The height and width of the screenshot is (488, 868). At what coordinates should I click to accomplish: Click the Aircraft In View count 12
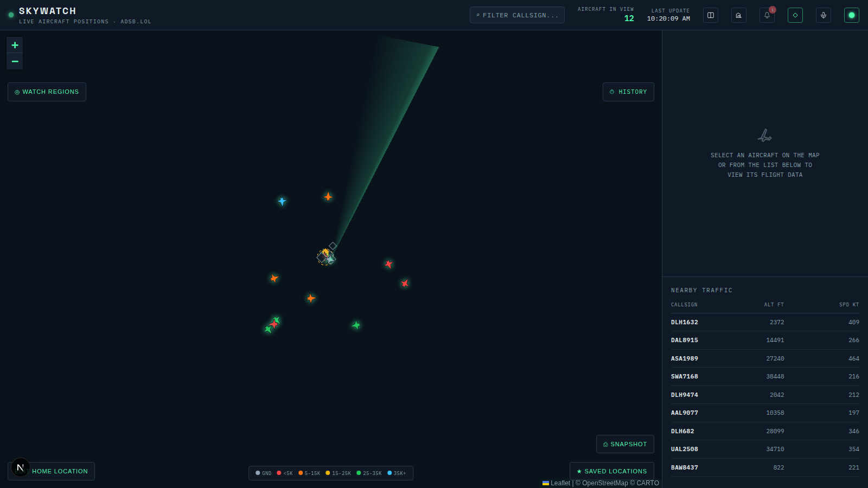(x=629, y=18)
